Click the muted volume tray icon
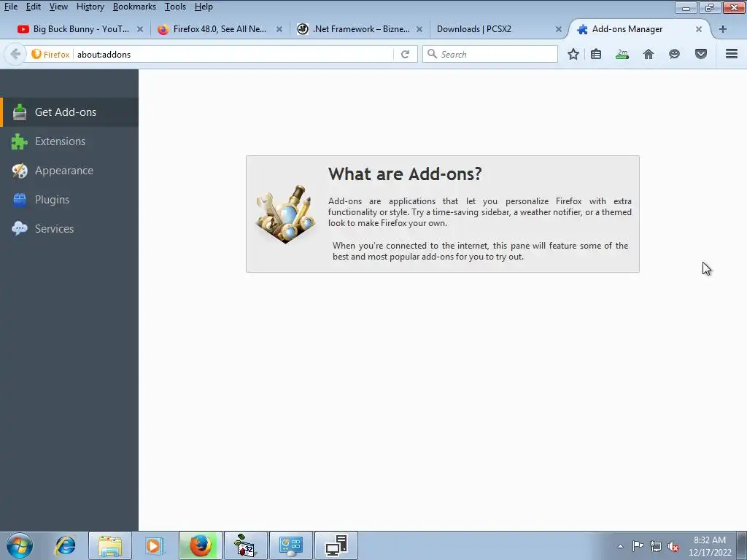 tap(673, 546)
